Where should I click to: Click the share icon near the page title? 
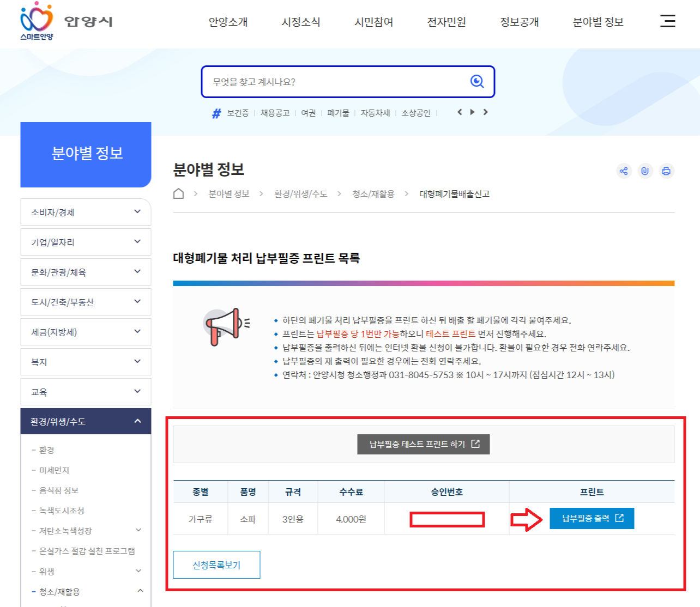tap(625, 171)
